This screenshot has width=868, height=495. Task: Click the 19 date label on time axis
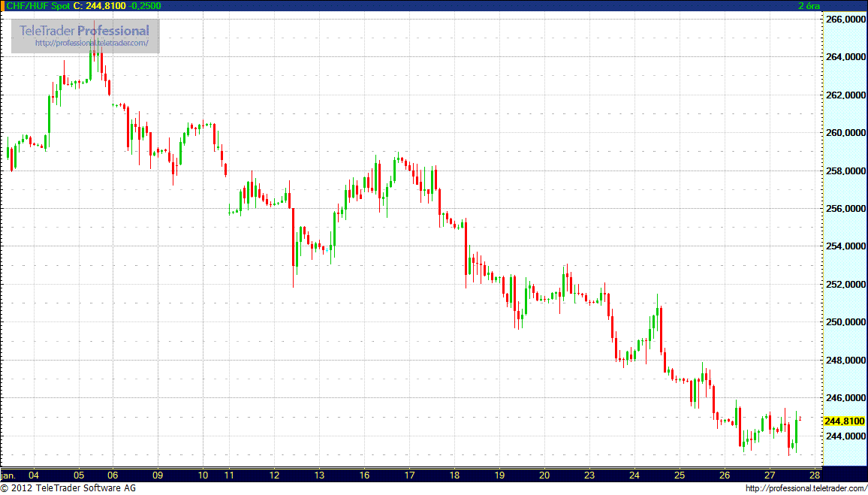coord(499,475)
